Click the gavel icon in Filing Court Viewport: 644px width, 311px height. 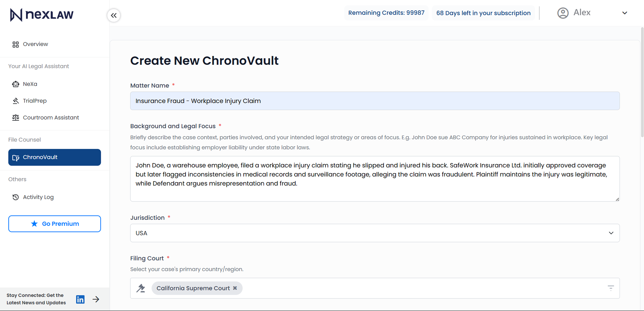(x=141, y=288)
